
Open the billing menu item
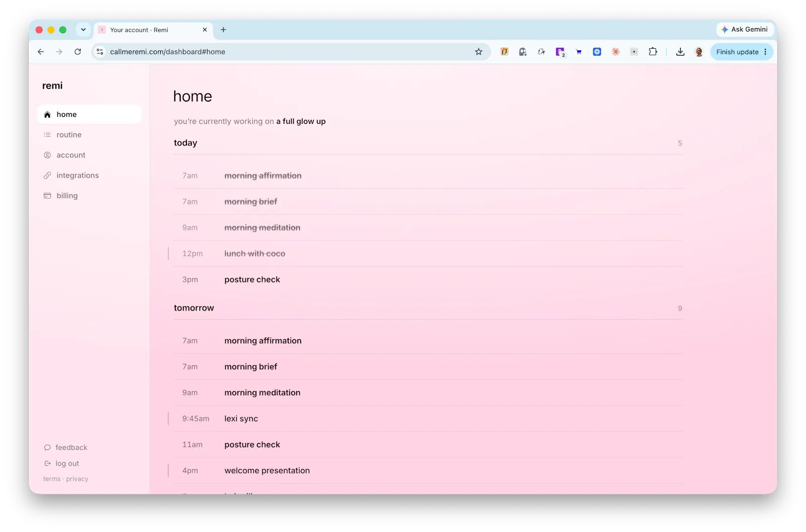pyautogui.click(x=89, y=196)
